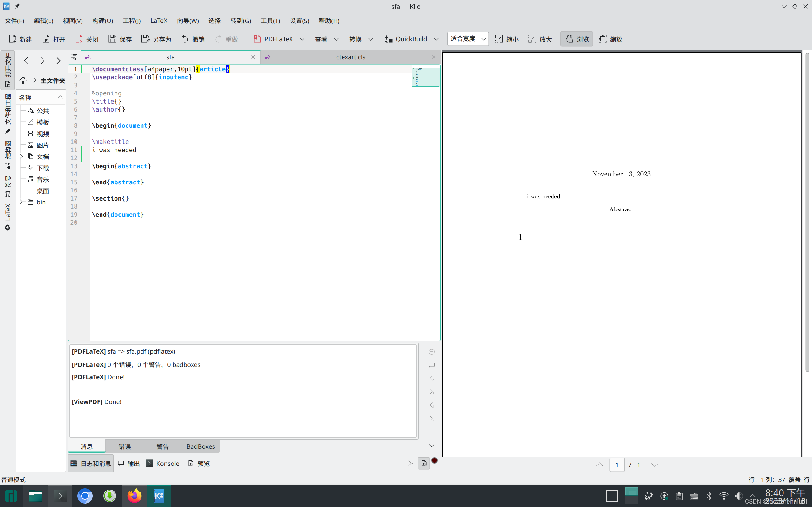Click the New document (新建) icon
This screenshot has width=812, height=507.
[x=12, y=39]
